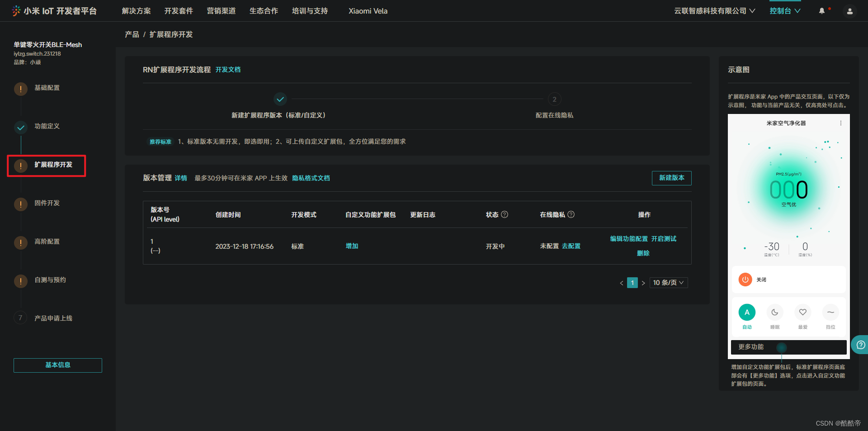This screenshot has width=868, height=431.
Task: Select 基础配置 label in sidebar
Action: point(47,88)
